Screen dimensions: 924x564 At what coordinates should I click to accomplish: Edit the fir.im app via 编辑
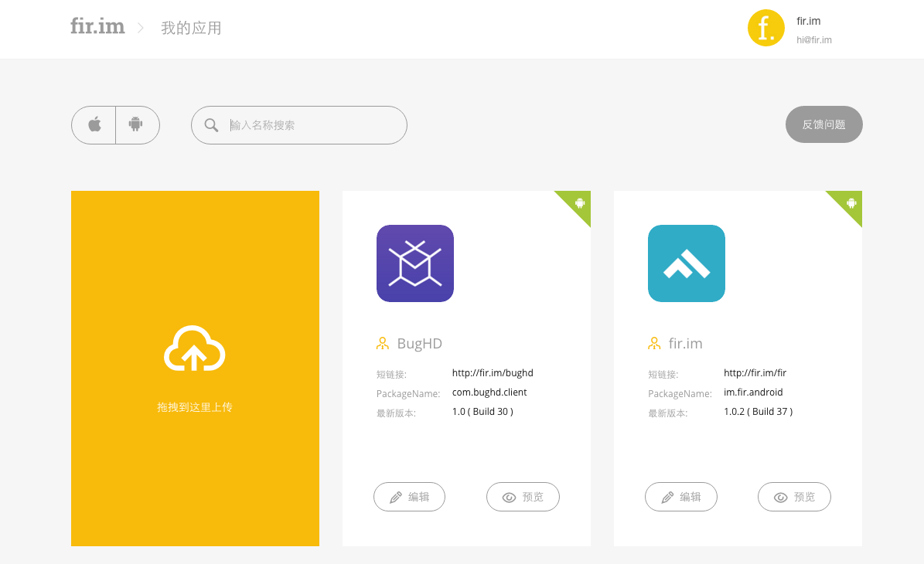680,497
